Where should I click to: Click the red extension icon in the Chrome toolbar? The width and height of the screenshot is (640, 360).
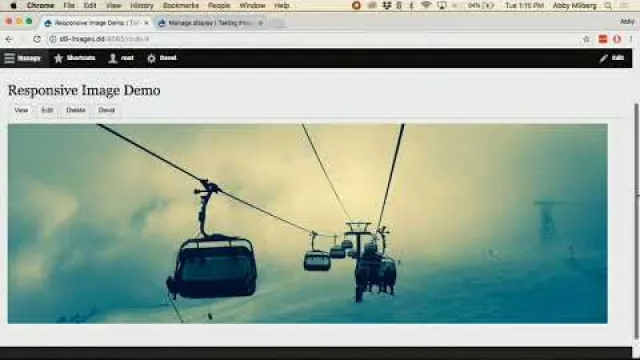tap(603, 39)
